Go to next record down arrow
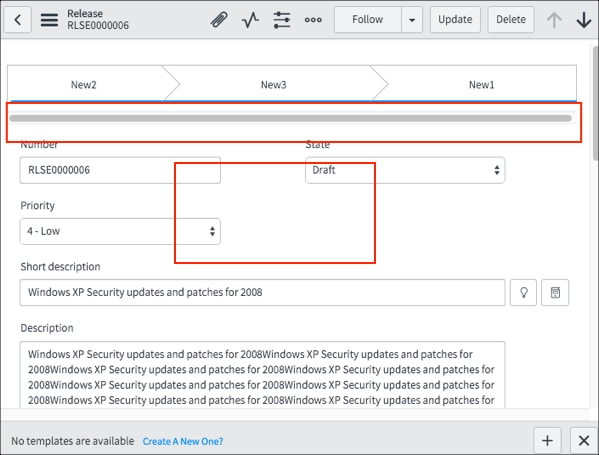 584,19
